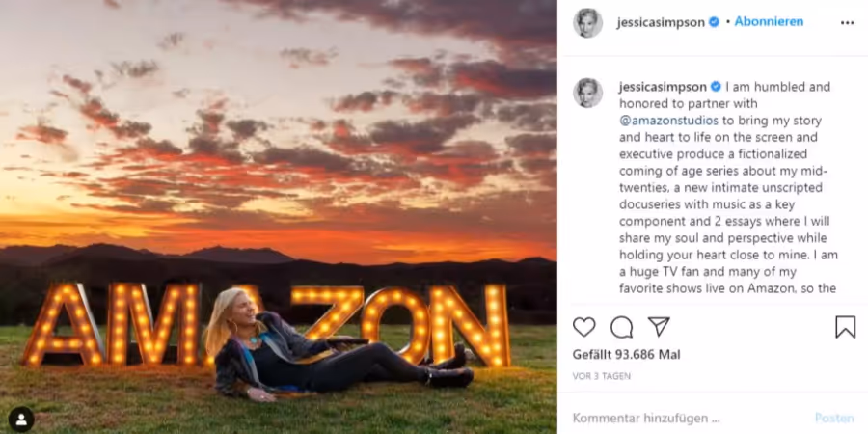Open the jessicasimpson profile picture in the header
Viewport: 868px width, 434px height.
(588, 23)
